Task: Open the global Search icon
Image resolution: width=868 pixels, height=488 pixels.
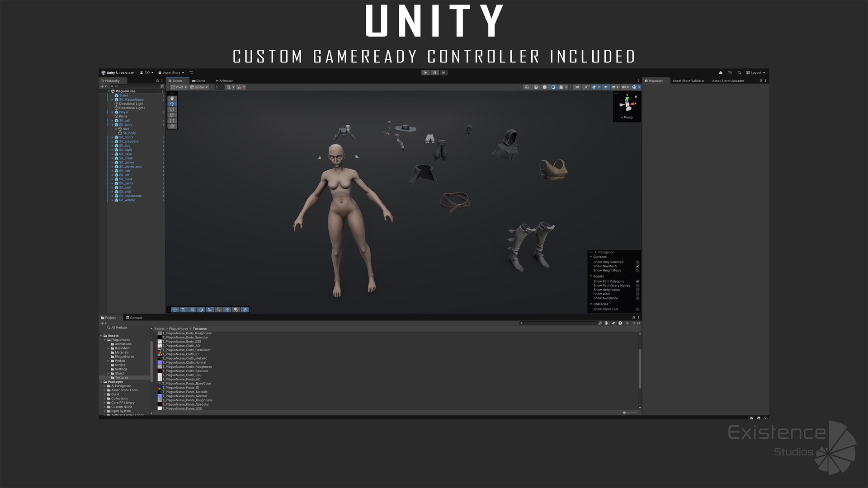Action: click(x=739, y=73)
